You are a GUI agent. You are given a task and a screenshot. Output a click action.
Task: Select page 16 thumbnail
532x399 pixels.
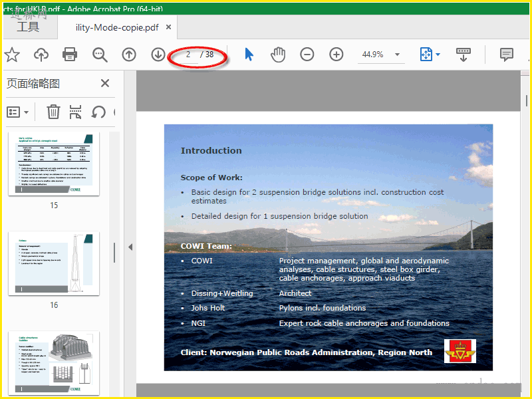point(54,263)
